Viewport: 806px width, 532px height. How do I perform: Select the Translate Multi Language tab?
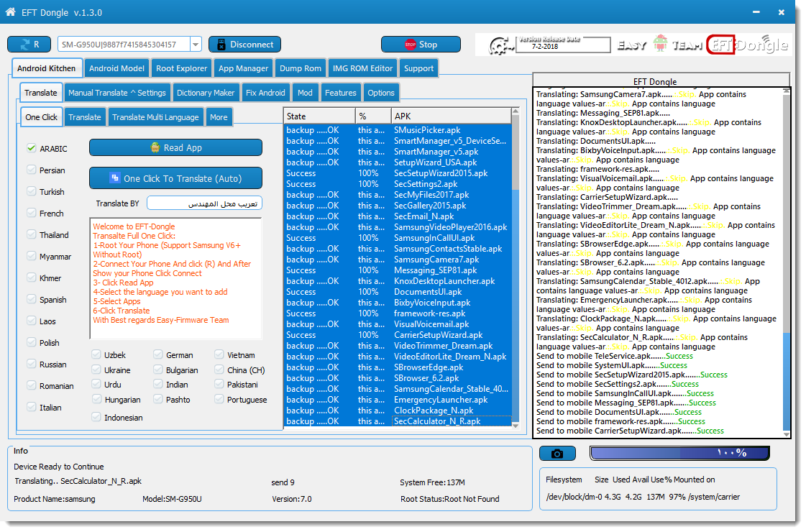coord(155,117)
